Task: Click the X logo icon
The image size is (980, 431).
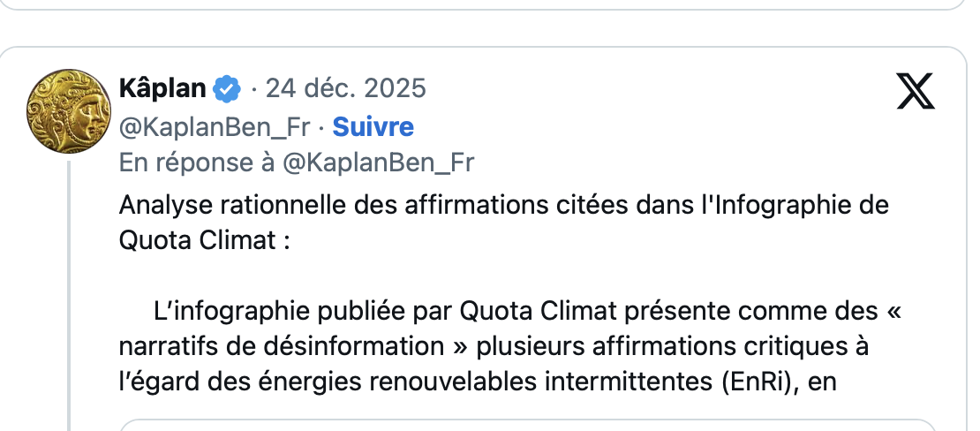Action: 916,90
